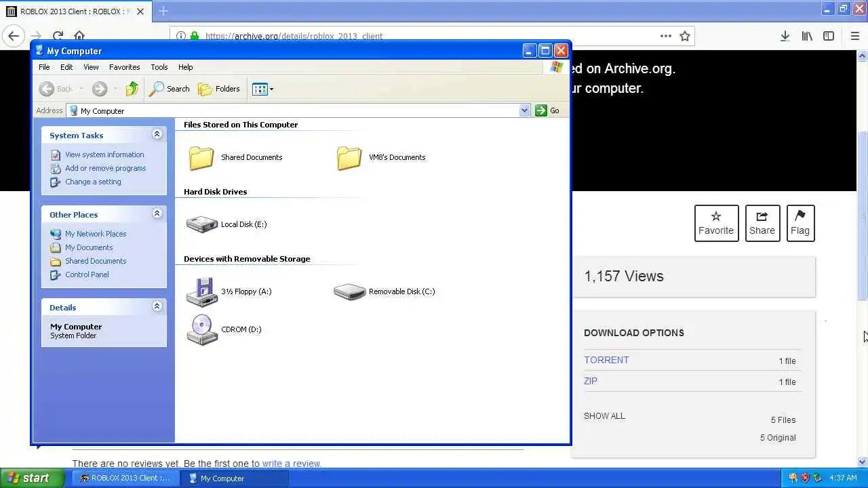
Task: Open a new Firefox tab with plus
Action: [x=163, y=11]
